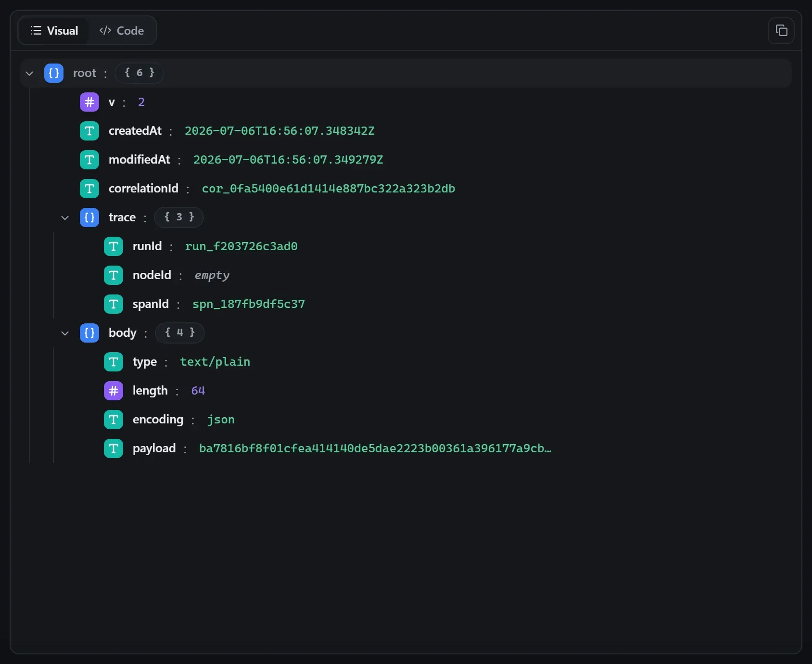812x664 pixels.
Task: Click the createdAt key label
Action: coord(135,131)
